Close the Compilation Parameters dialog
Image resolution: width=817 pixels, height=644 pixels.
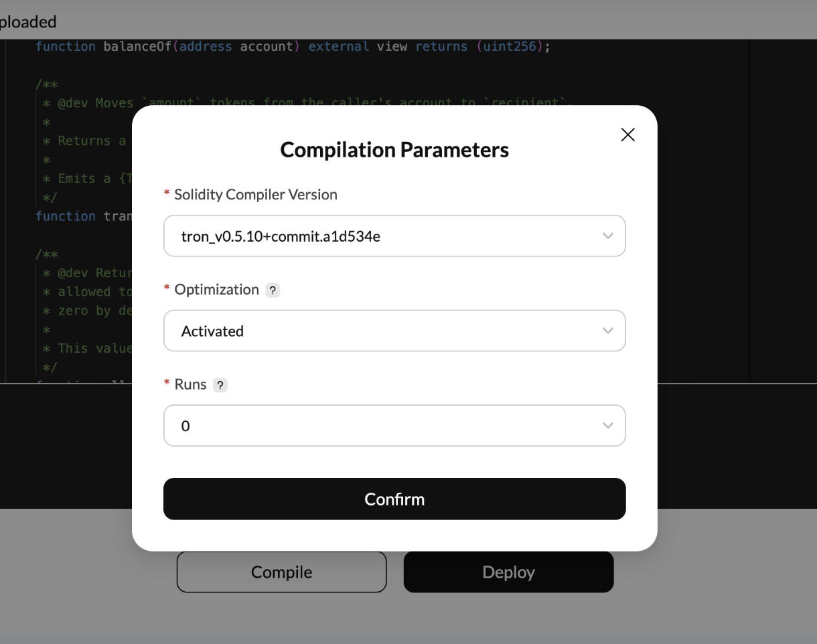click(x=627, y=135)
